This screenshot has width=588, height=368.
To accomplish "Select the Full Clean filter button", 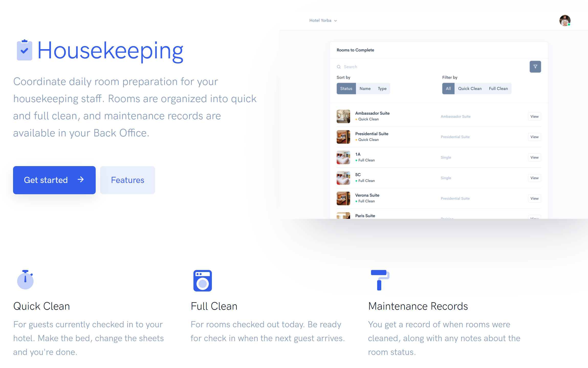I will (x=498, y=89).
